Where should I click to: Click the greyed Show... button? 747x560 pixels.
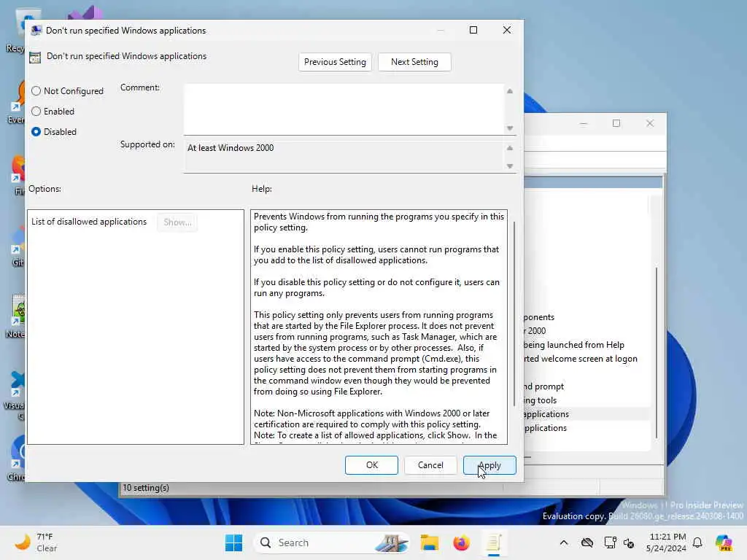pos(177,222)
